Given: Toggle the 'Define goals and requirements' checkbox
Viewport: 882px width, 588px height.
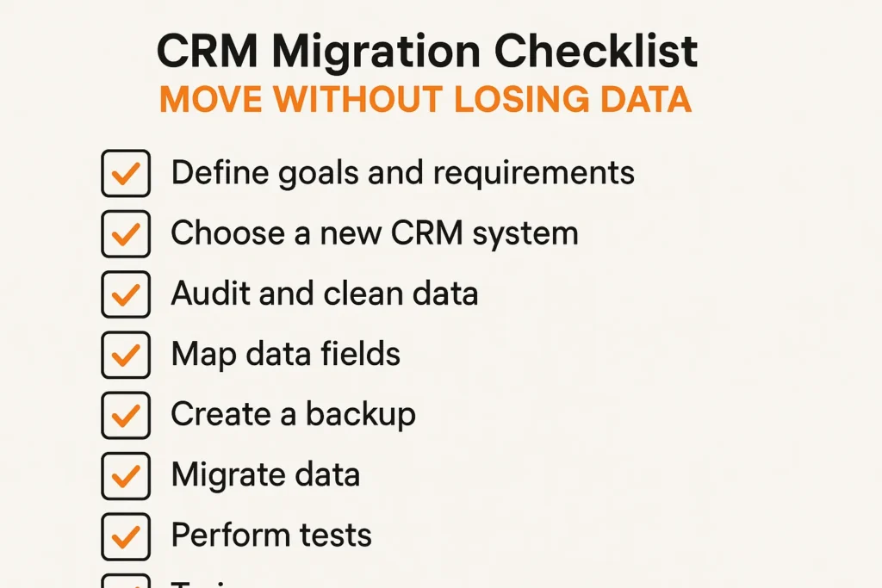Looking at the screenshot, I should coord(126,173).
